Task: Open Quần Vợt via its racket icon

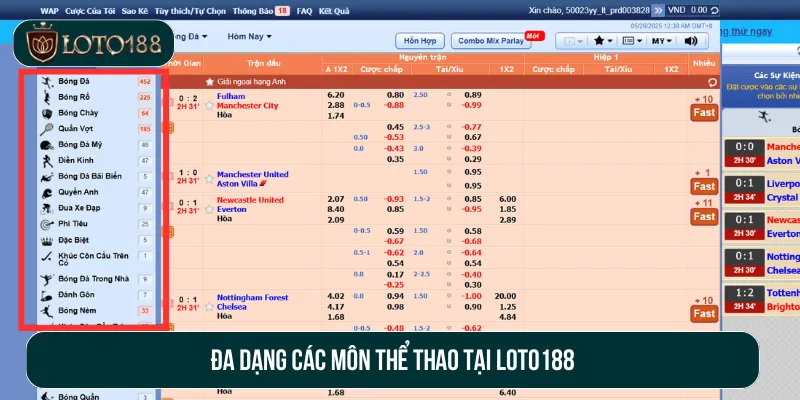Action: click(x=47, y=129)
